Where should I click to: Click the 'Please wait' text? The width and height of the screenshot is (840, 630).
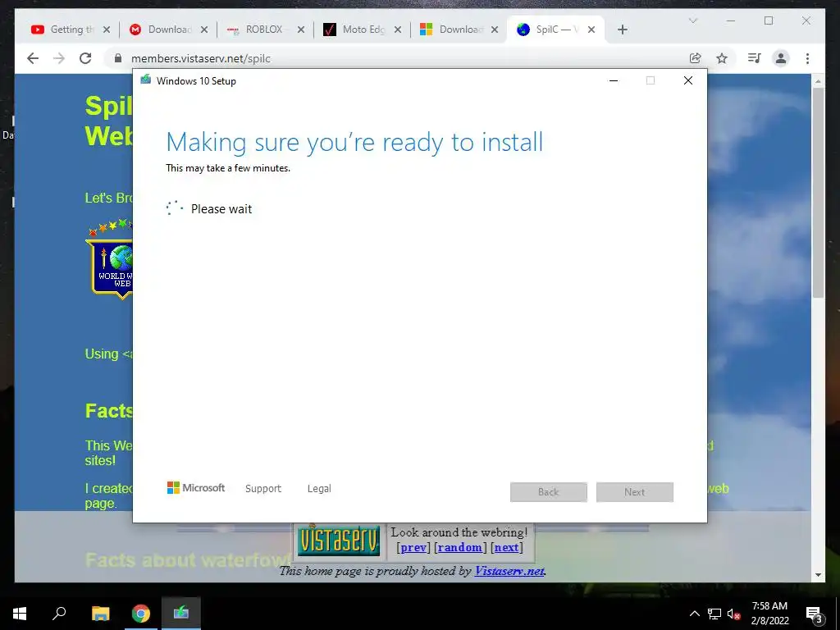221,209
